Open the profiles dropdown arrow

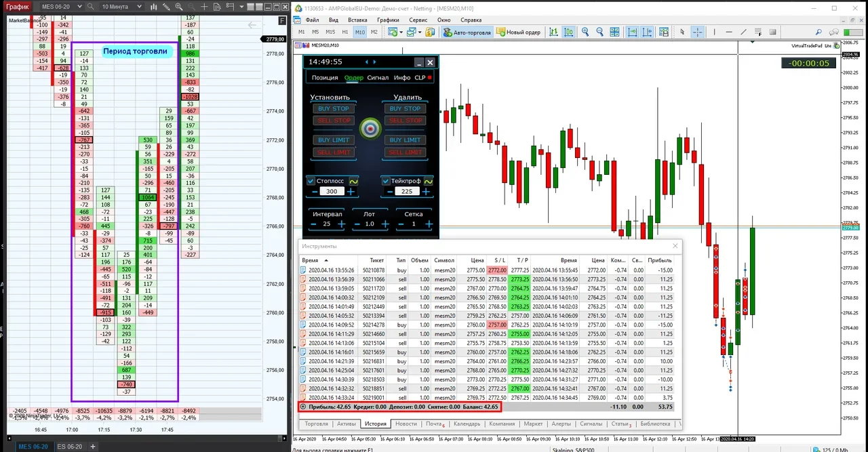point(420,33)
